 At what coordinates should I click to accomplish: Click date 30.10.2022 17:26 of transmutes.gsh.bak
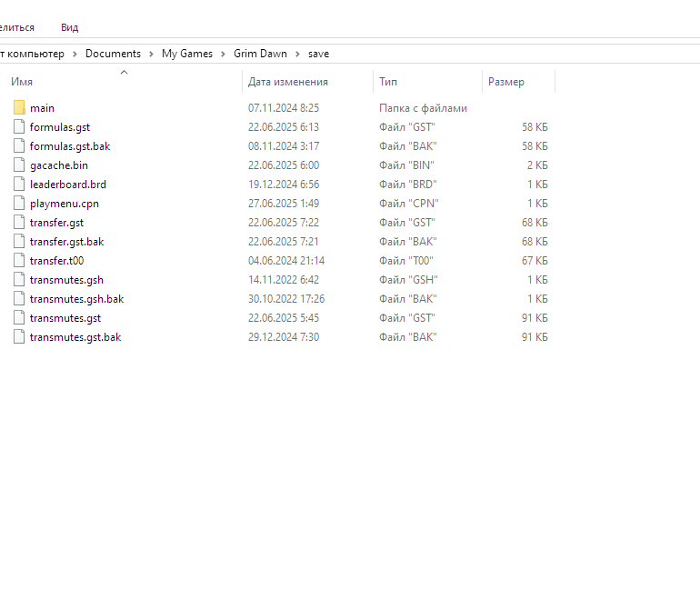click(x=286, y=299)
